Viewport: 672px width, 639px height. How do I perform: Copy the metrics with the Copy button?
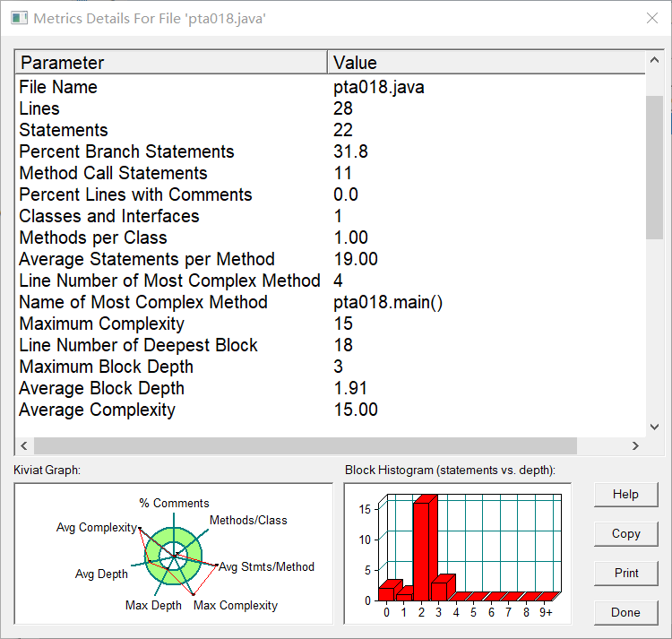pos(625,534)
